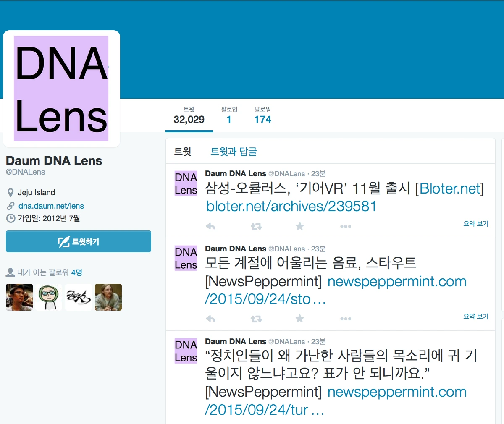Image resolution: width=504 pixels, height=424 pixels.
Task: Retweet the 기어VR 11월 출시 tweet
Action: 256,227
